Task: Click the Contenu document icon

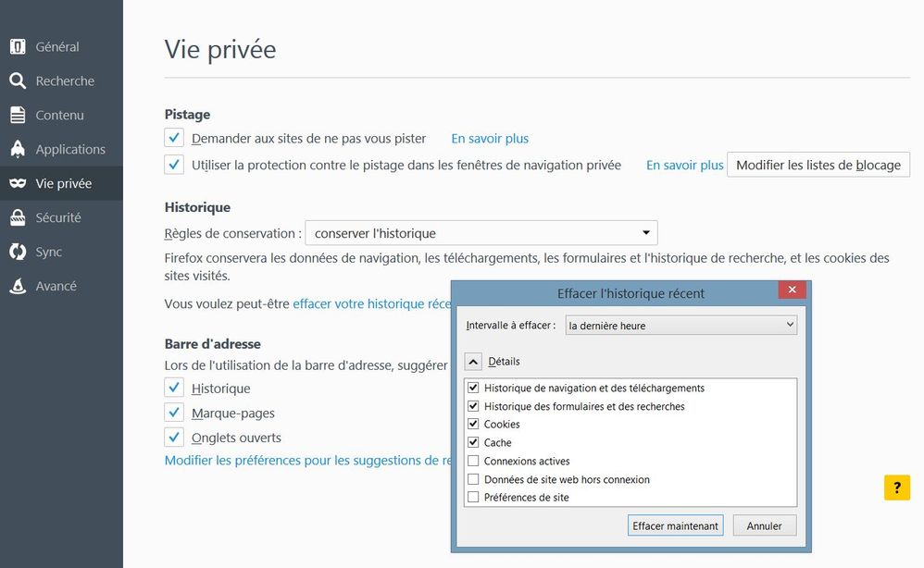Action: (x=18, y=116)
